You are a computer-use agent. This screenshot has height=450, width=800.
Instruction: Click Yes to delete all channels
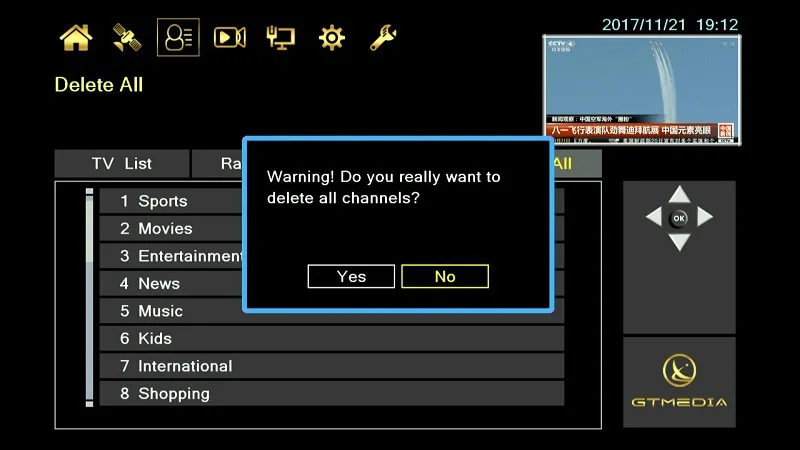tap(351, 276)
